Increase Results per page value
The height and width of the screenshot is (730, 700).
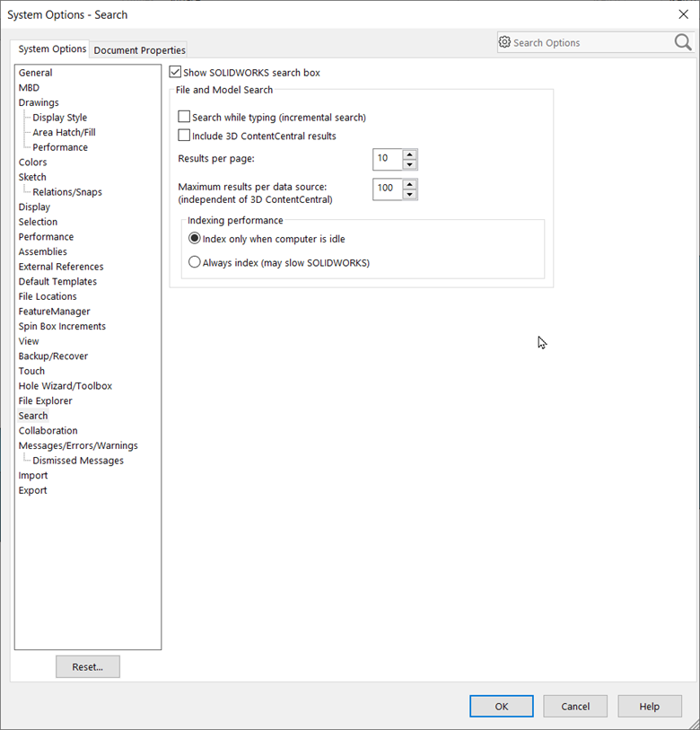pos(409,154)
